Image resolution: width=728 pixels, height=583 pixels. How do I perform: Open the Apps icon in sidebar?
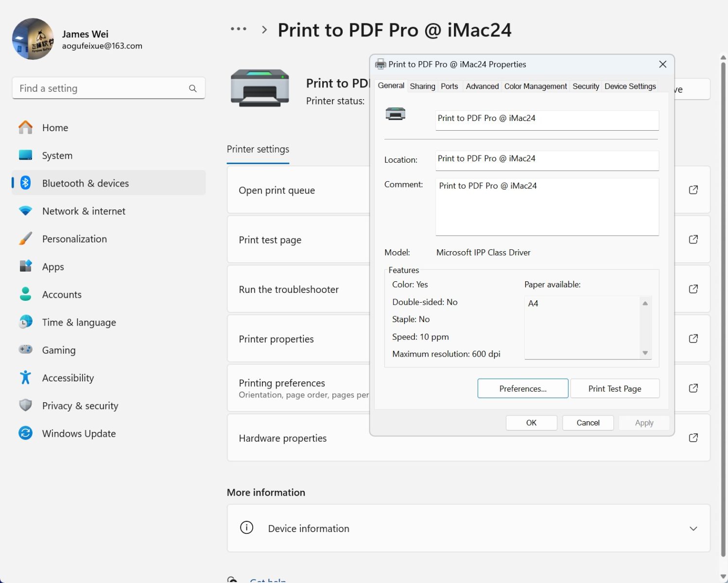(25, 266)
